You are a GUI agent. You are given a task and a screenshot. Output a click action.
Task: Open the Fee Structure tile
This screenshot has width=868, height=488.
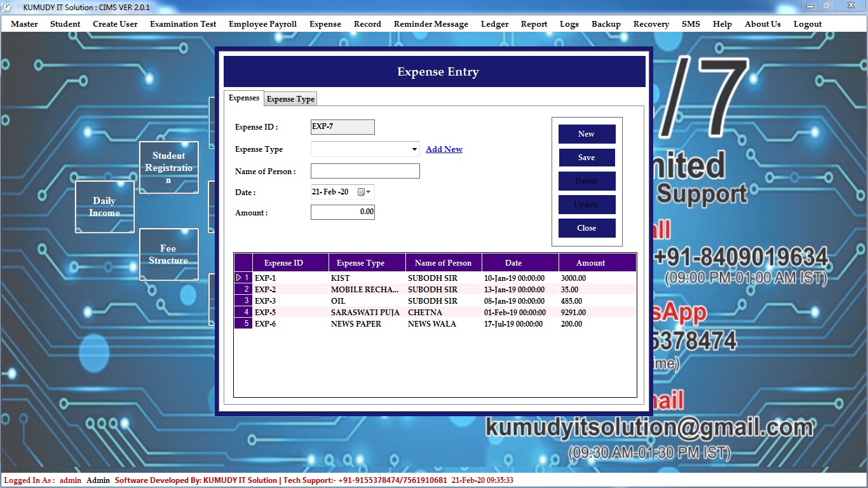coord(168,254)
